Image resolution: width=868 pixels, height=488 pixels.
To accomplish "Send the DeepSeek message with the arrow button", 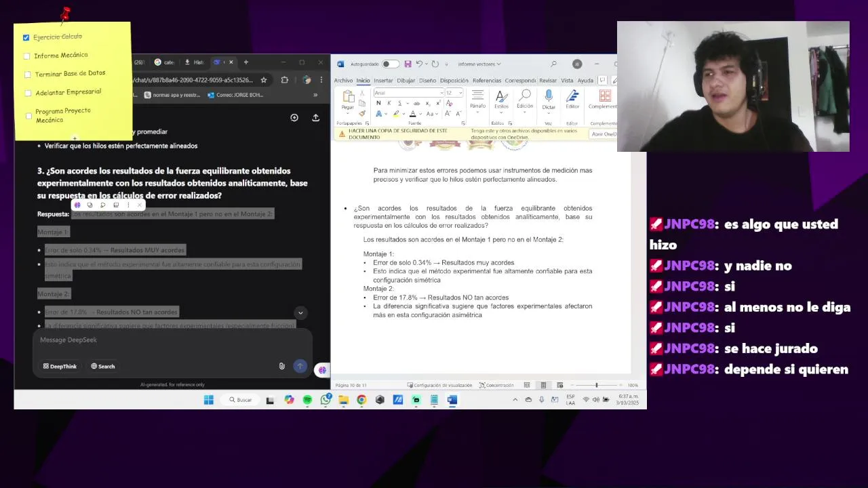I will tap(300, 366).
